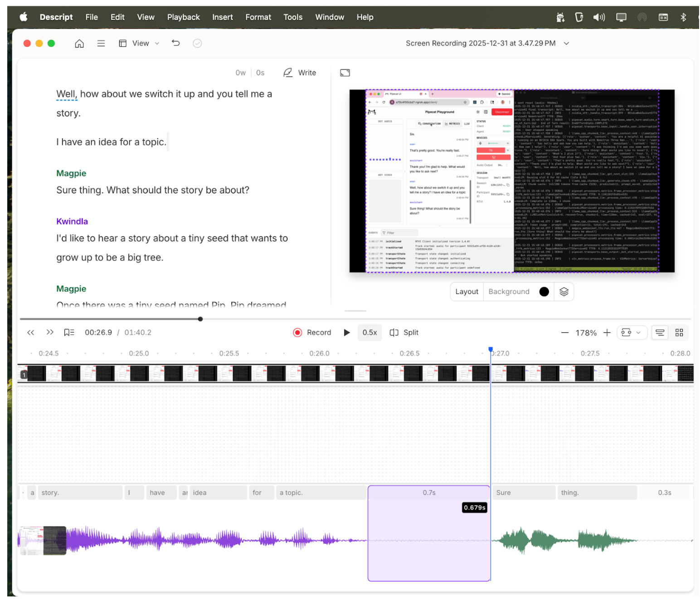
Task: Click the video thumbnail on audio track
Action: pyautogui.click(x=42, y=541)
